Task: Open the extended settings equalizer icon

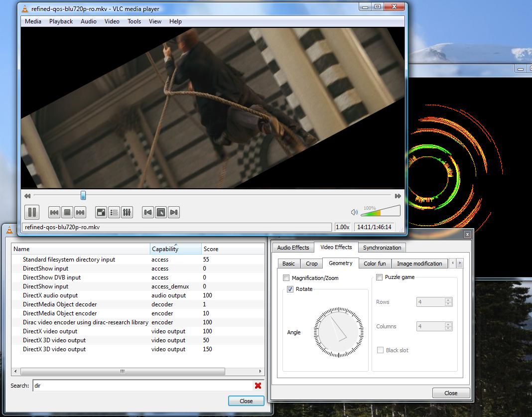Action: 127,212
